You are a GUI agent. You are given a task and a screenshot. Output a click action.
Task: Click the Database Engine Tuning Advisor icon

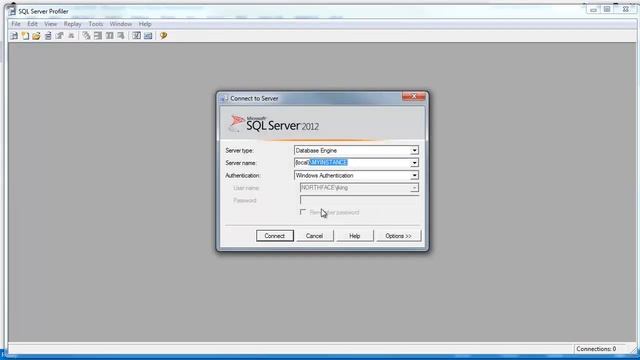(x=136, y=36)
